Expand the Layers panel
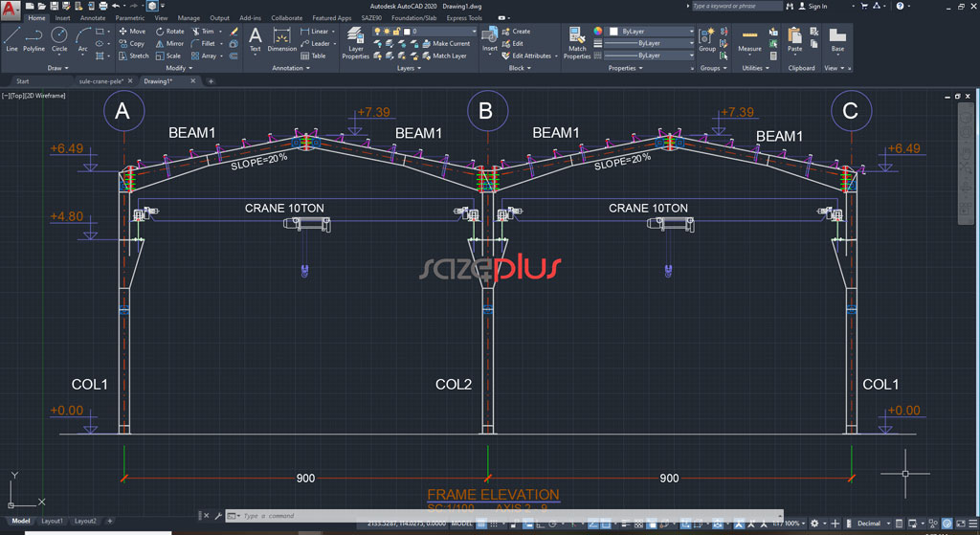 click(409, 68)
